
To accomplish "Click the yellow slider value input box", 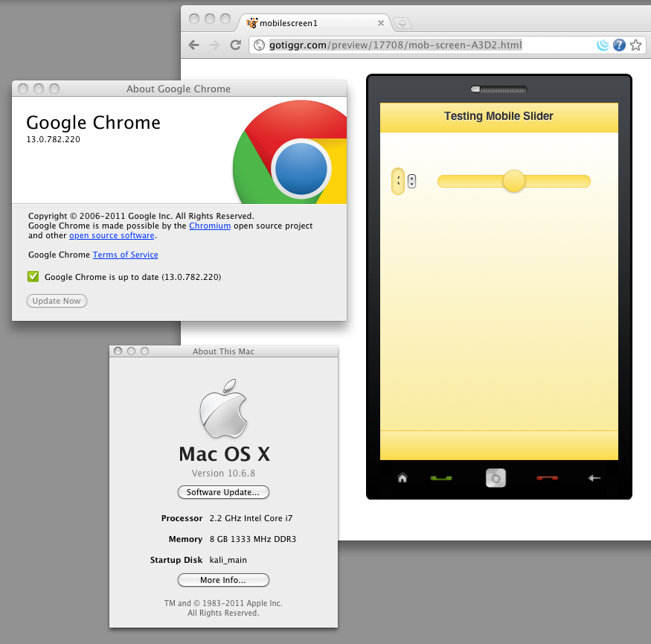I will [x=398, y=181].
